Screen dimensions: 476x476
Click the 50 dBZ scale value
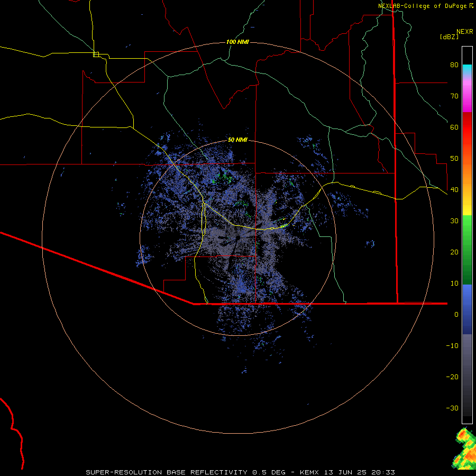coord(454,159)
